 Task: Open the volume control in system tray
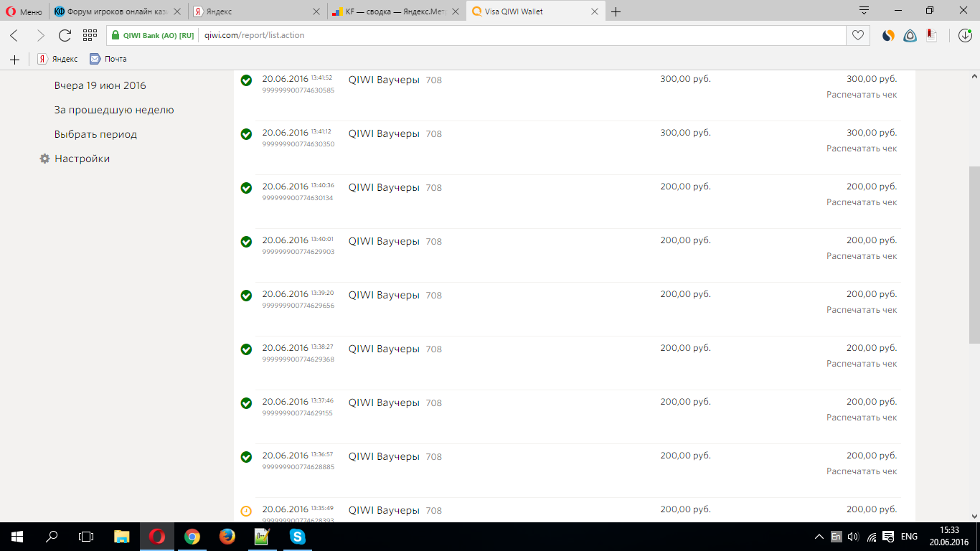point(853,537)
